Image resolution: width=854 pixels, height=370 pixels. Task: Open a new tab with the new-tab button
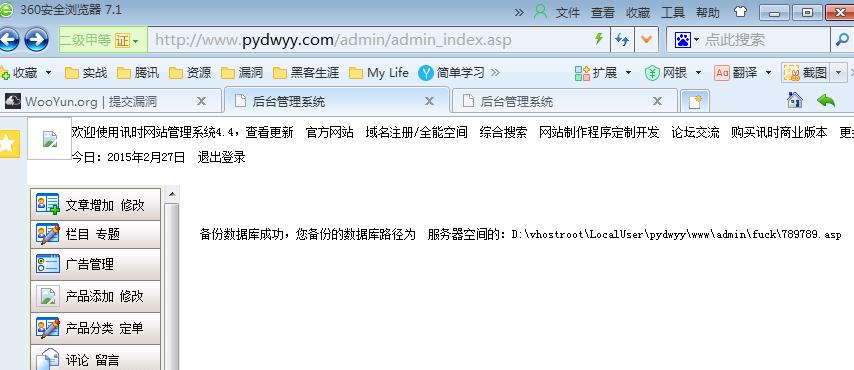click(x=696, y=101)
